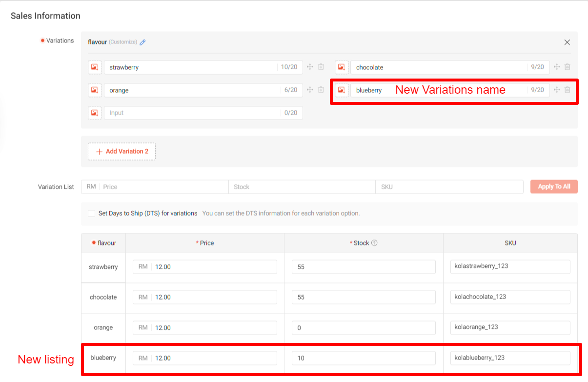Click the Stock help question mark icon
The width and height of the screenshot is (588, 382).
[374, 243]
